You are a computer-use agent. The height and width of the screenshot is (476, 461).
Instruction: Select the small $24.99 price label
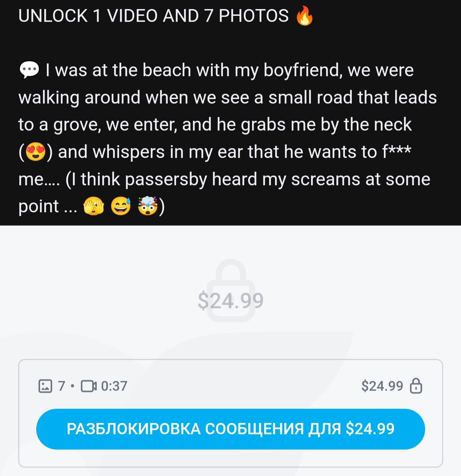pos(382,386)
